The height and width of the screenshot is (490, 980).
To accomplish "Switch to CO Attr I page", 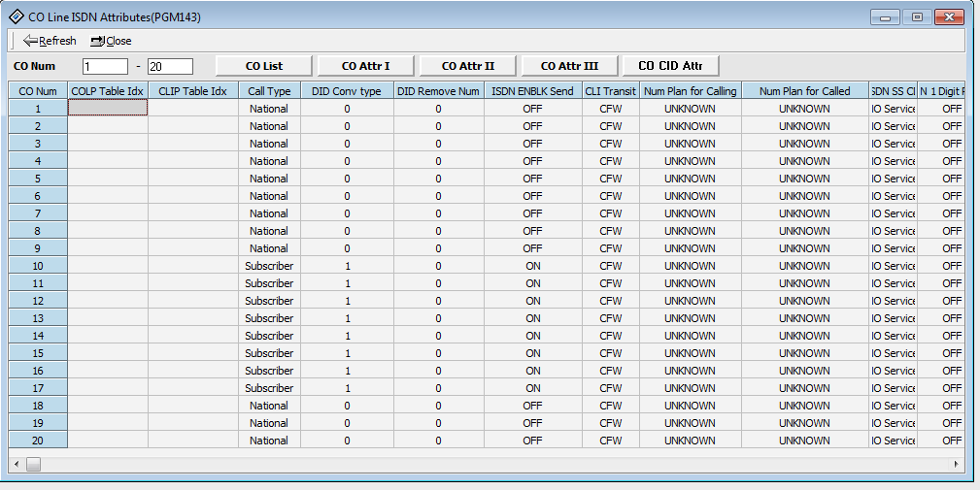I will click(x=365, y=66).
